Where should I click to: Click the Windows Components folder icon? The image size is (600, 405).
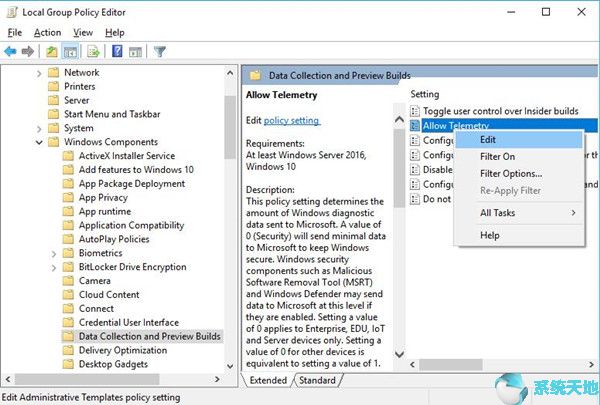click(54, 142)
